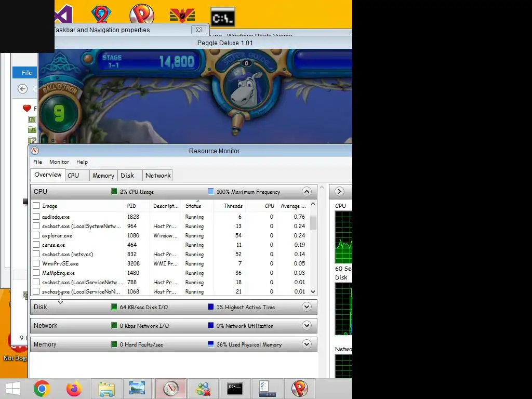This screenshot has width=532, height=399.
Task: Open the Command Prompt taskbar icon
Action: (235, 389)
